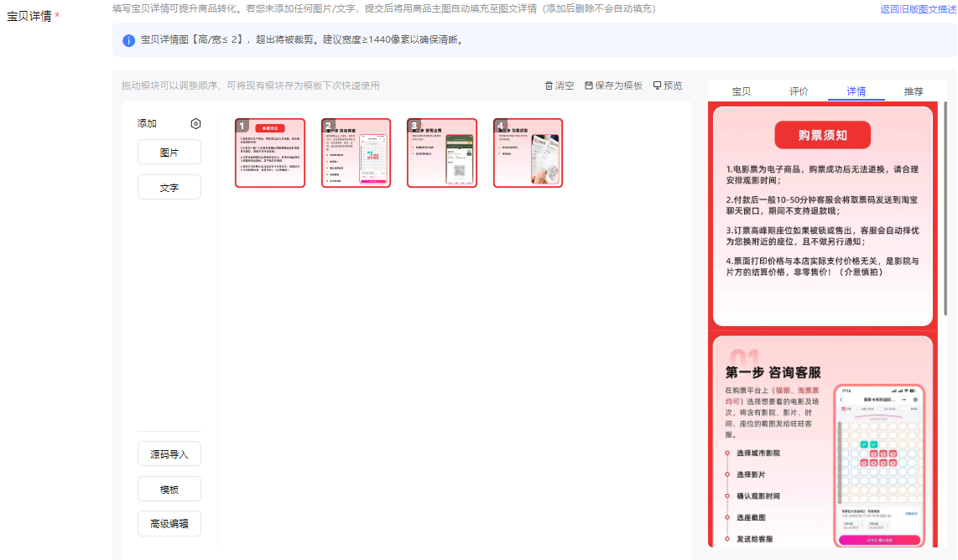Switch to the 评价 preview tab
Viewport: 958px width, 560px height.
(799, 91)
